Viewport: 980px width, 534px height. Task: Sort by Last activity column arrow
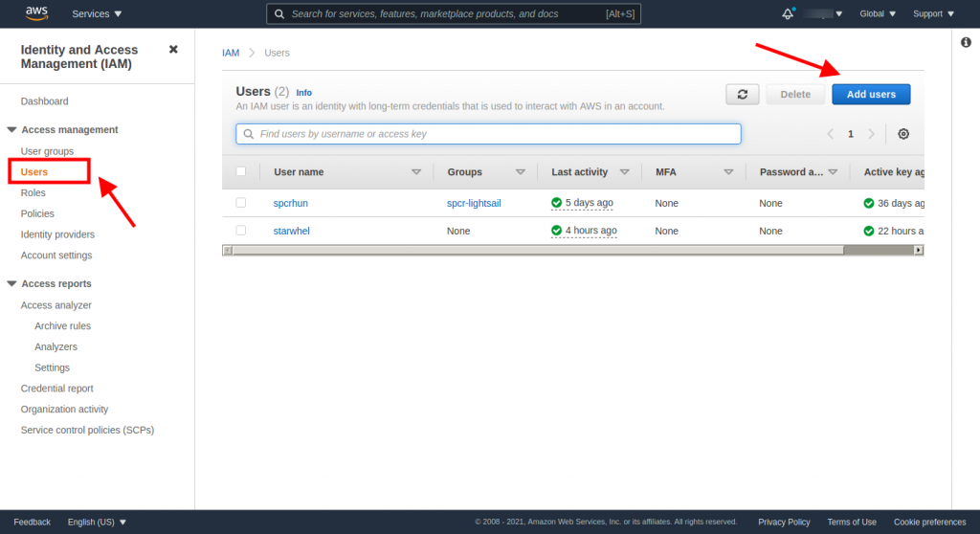coord(624,172)
